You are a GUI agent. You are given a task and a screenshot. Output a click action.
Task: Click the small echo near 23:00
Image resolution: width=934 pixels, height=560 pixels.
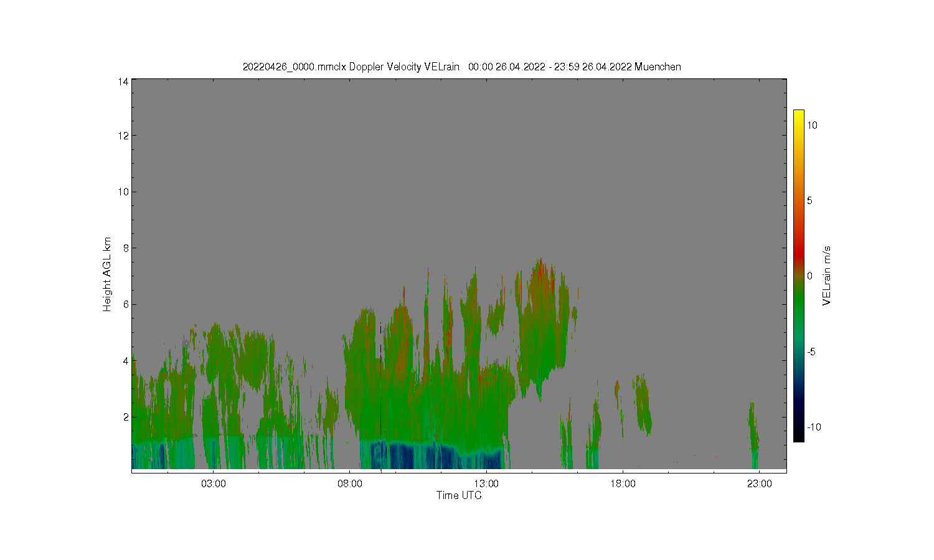click(x=754, y=436)
